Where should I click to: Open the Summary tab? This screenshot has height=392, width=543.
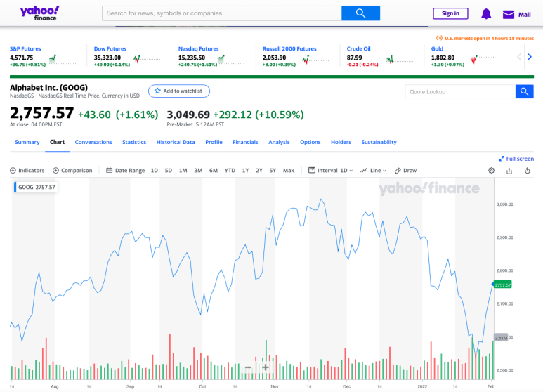[27, 142]
